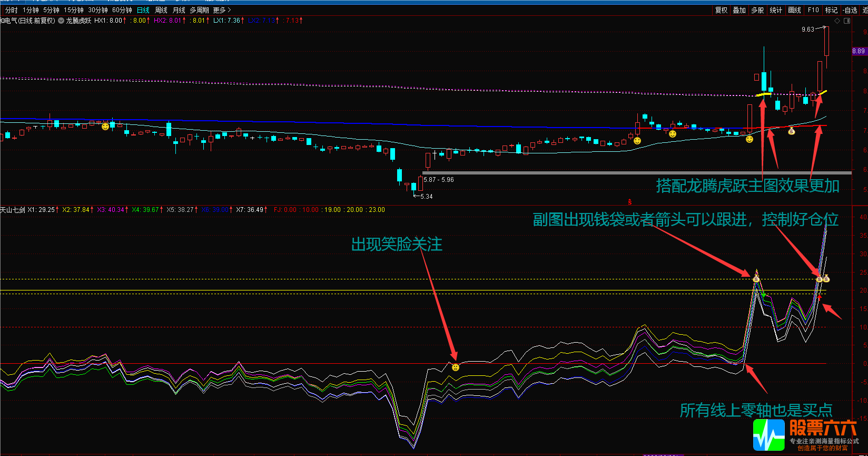Click the smiley marker on sub chart zero line
This screenshot has height=456, width=868.
pyautogui.click(x=456, y=367)
